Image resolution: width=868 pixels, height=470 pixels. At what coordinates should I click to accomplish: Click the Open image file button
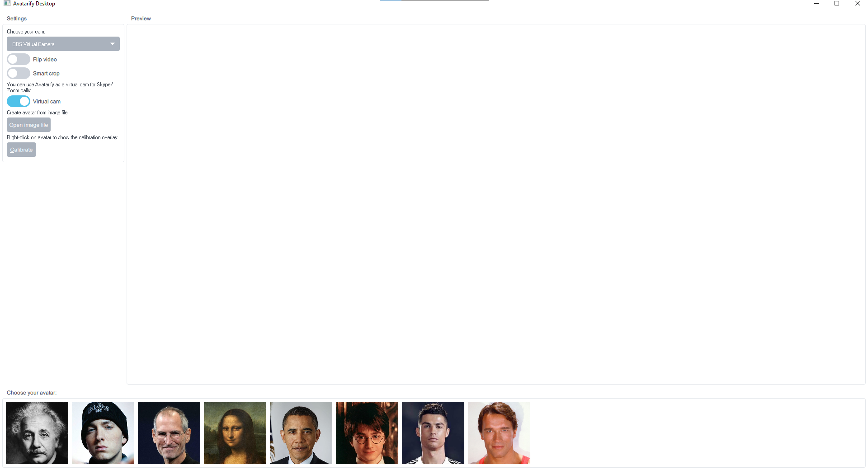28,125
